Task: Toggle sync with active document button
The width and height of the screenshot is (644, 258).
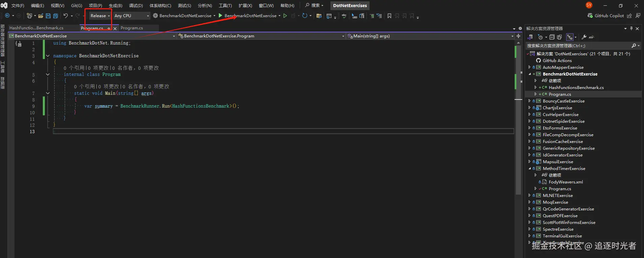Action: click(x=570, y=37)
